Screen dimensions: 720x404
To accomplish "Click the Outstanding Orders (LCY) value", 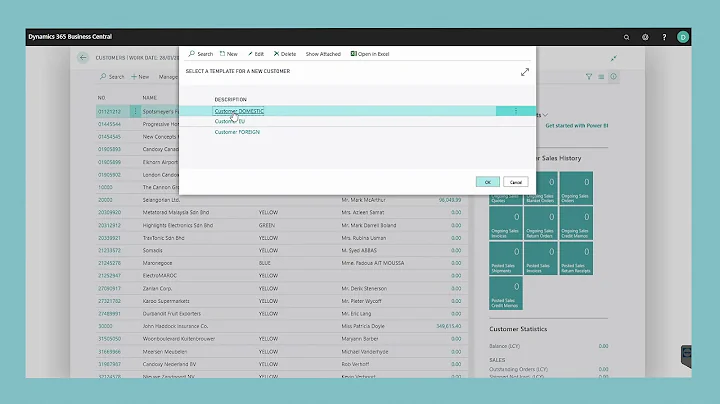I will [603, 369].
